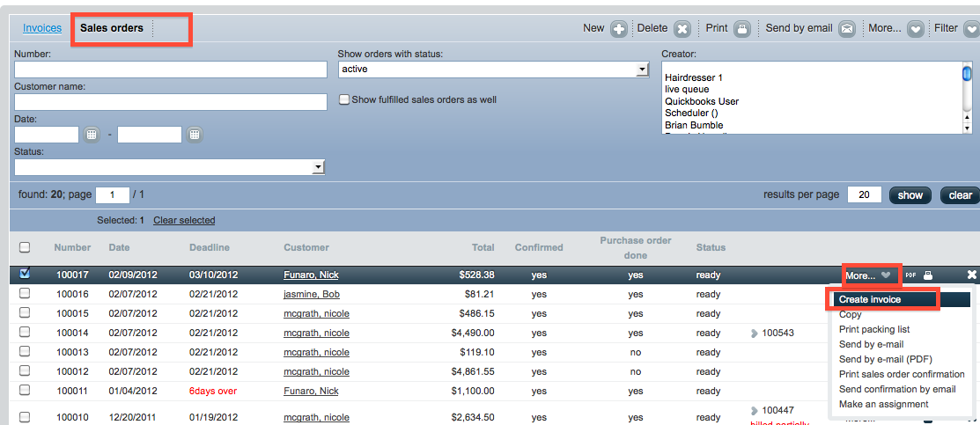The height and width of the screenshot is (425, 980).
Task: Choose Copy from the More menu
Action: 850,314
